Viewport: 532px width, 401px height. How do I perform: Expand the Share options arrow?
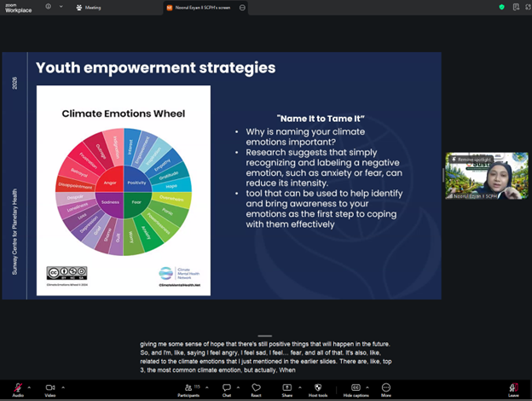click(x=298, y=386)
